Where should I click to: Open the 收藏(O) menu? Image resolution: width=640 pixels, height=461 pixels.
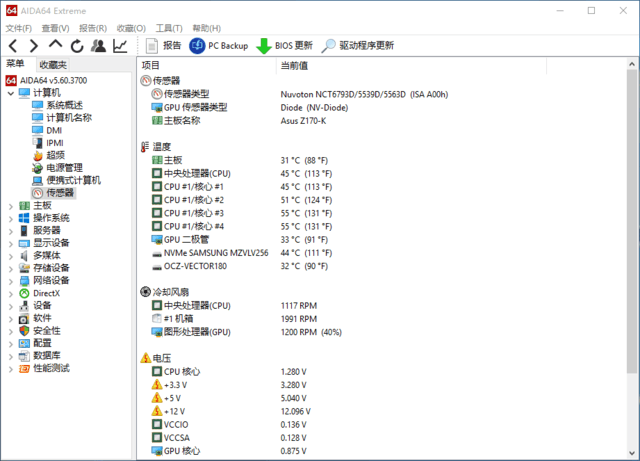point(131,28)
